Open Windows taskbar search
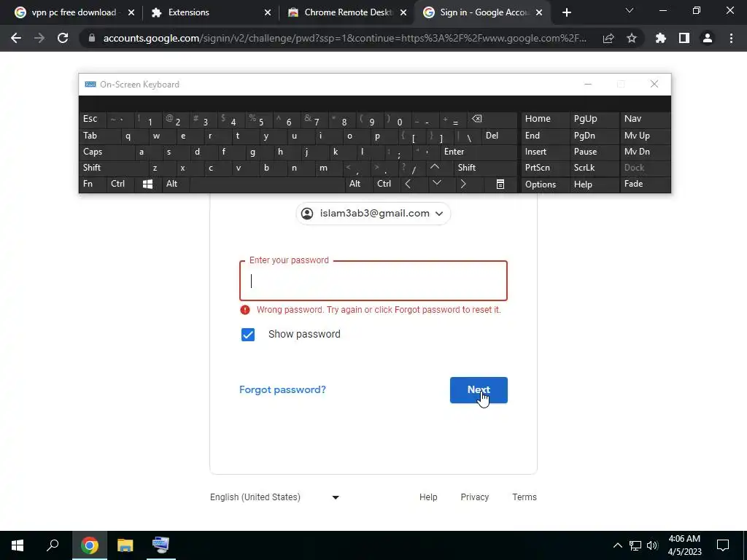The height and width of the screenshot is (560, 747). [x=53, y=545]
